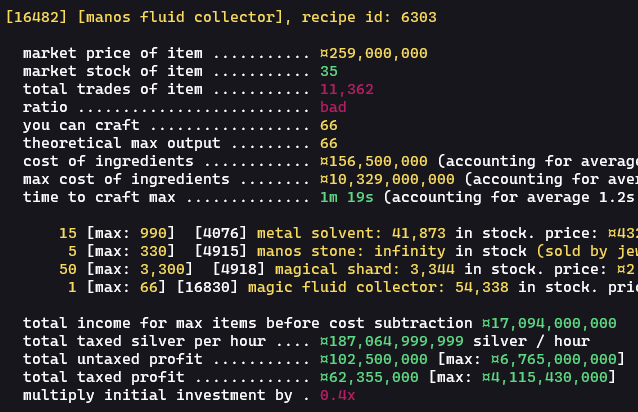Click the 'total trades of item' label
This screenshot has width=638, height=412.
pos(113,89)
